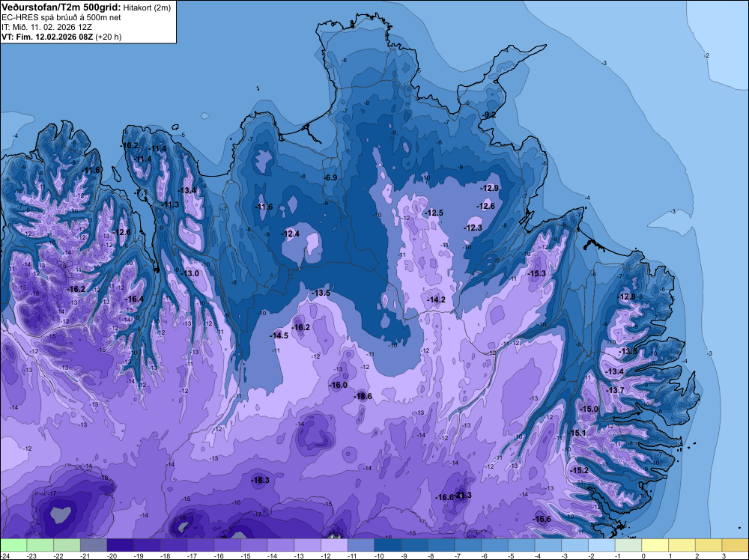Click the -21 gray-blue legend swatch
The image size is (749, 560).
(x=94, y=545)
